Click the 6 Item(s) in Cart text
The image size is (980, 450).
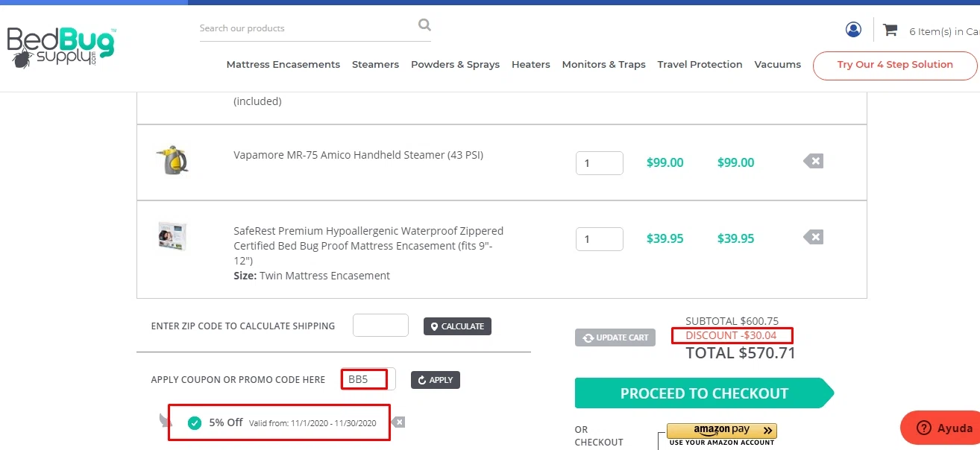coord(944,31)
